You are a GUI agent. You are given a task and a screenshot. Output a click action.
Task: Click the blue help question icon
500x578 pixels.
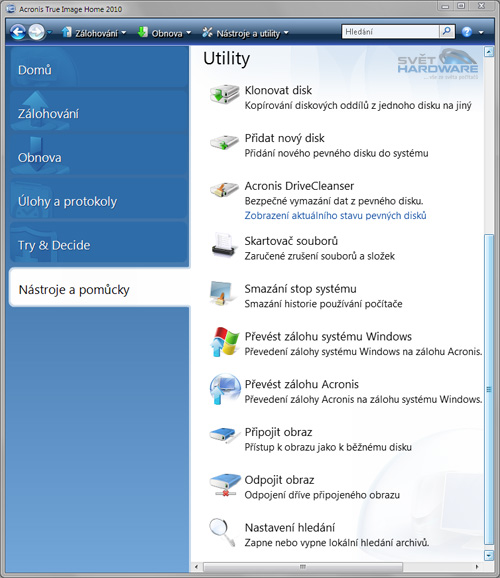click(x=467, y=32)
